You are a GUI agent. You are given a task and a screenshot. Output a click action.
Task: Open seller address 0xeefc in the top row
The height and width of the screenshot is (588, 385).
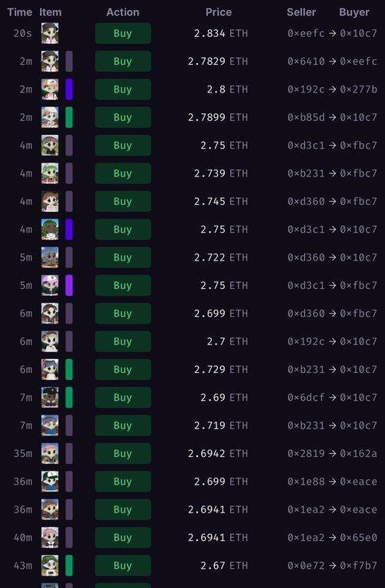coord(306,33)
